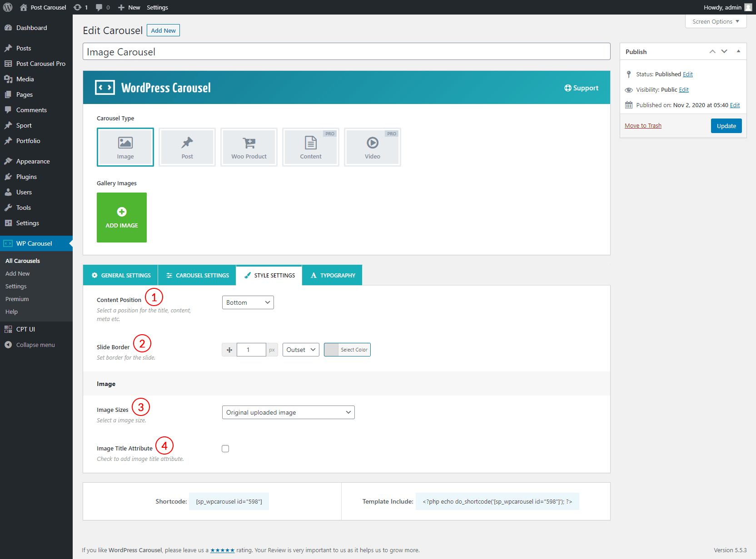Click the blue Update button
Image resolution: width=756 pixels, height=559 pixels.
pos(726,126)
